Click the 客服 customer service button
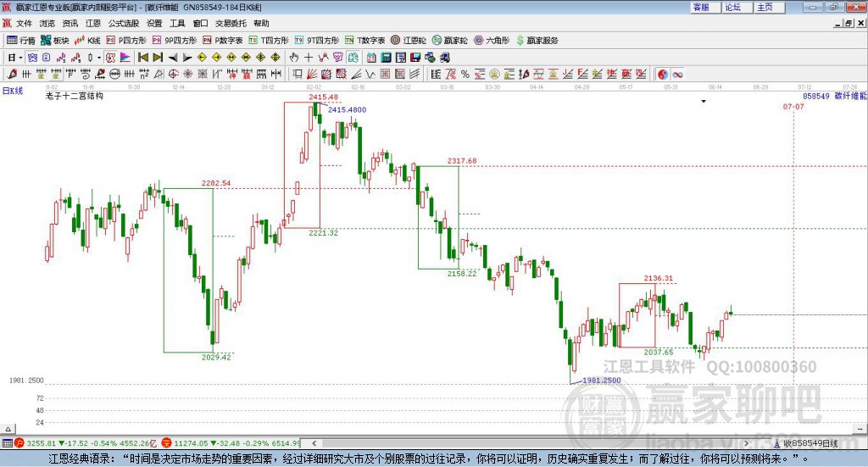Screen dimensions: 868x467 tap(705, 7)
